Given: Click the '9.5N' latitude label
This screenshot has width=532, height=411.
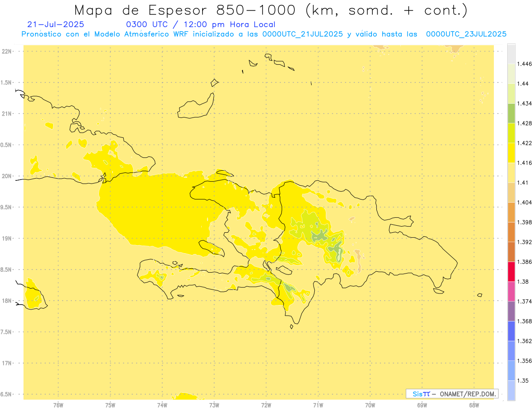Looking at the screenshot, I should point(6,207).
